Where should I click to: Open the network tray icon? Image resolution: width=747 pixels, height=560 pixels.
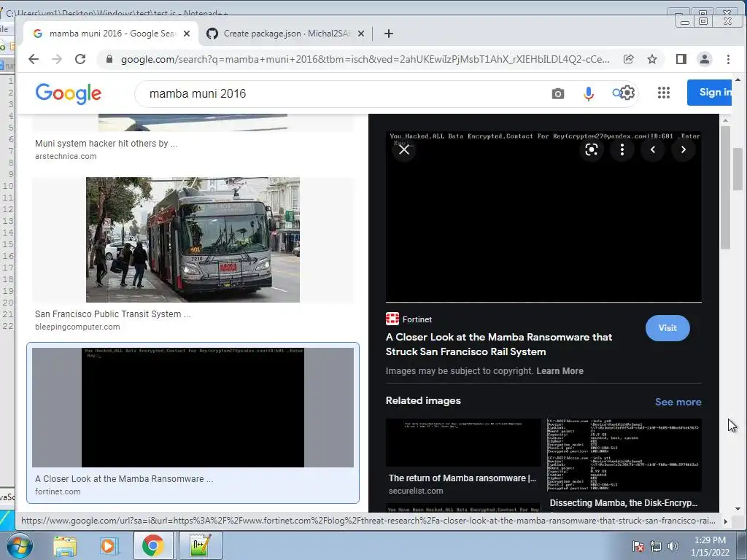tap(656, 546)
